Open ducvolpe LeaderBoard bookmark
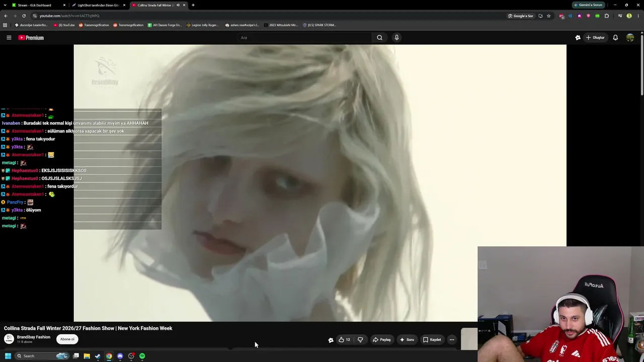 pyautogui.click(x=31, y=25)
